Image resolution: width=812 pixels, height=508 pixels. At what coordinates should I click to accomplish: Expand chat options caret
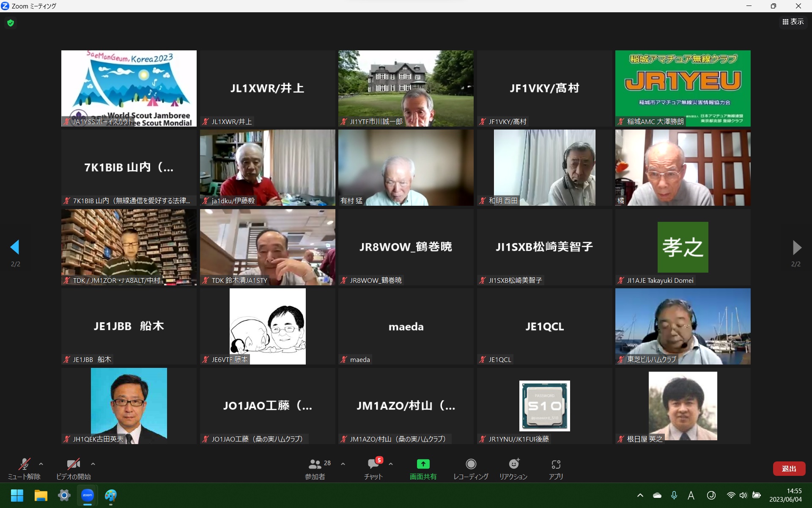tap(391, 464)
